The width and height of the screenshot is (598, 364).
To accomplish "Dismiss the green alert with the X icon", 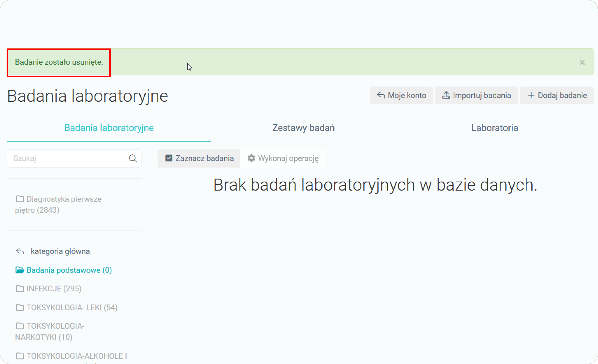I will click(582, 63).
